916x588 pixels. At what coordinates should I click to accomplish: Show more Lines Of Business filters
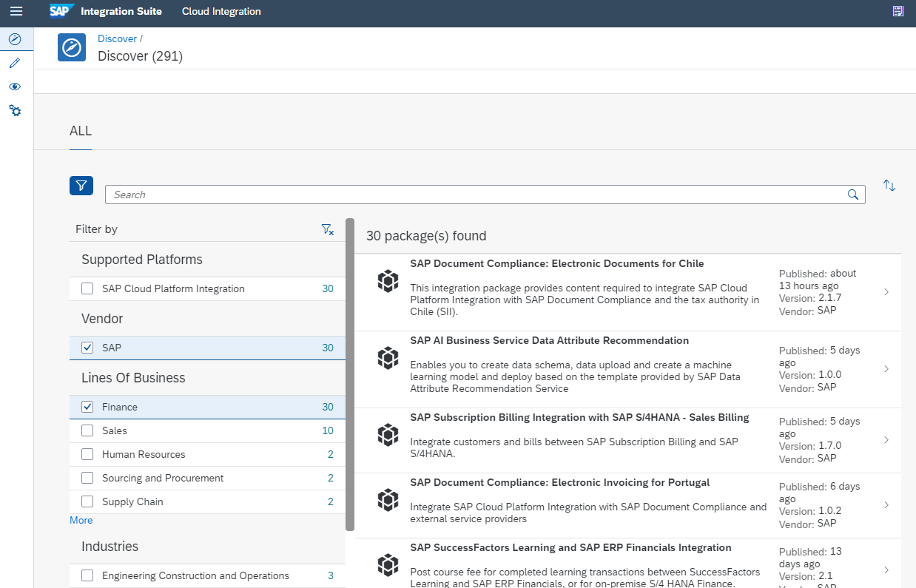tap(81, 520)
